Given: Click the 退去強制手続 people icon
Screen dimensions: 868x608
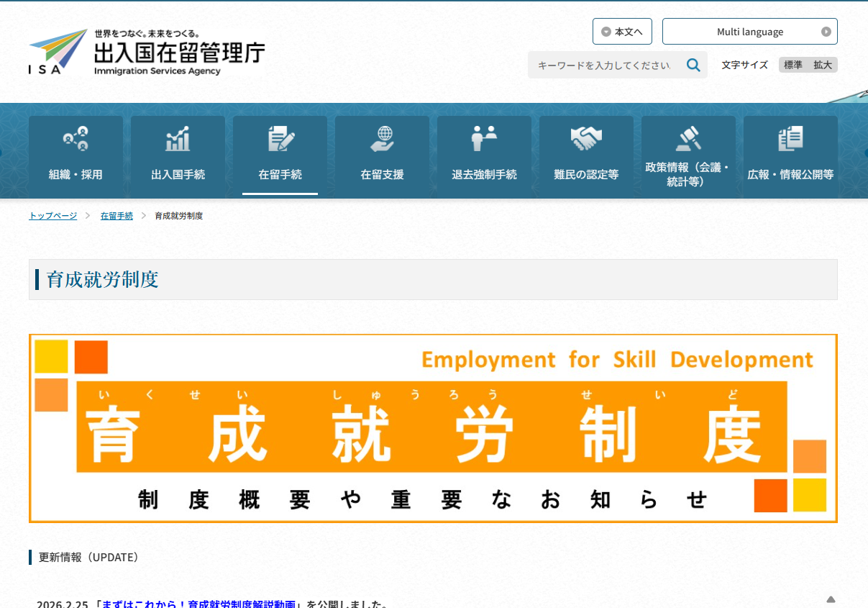Looking at the screenshot, I should pyautogui.click(x=484, y=138).
